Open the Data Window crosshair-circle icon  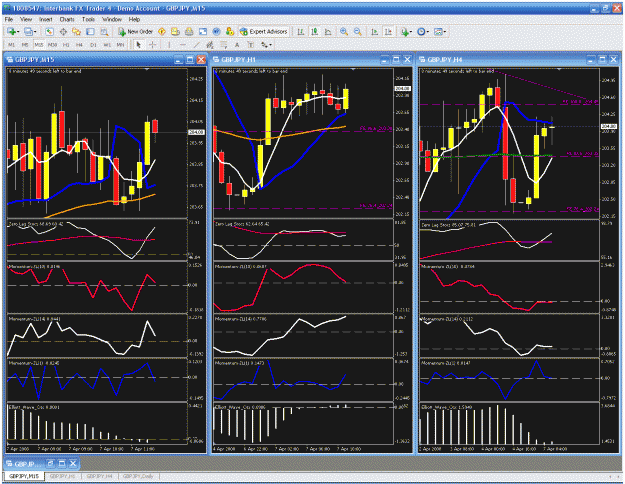(63, 31)
